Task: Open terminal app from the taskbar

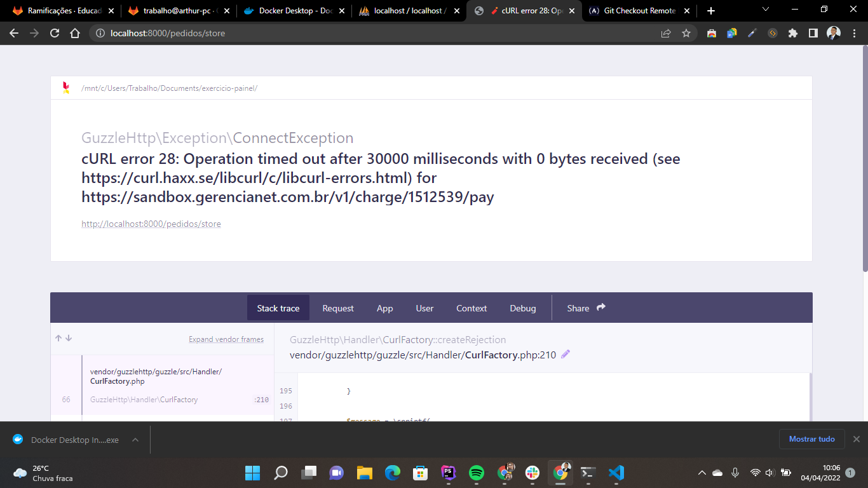Action: 588,473
